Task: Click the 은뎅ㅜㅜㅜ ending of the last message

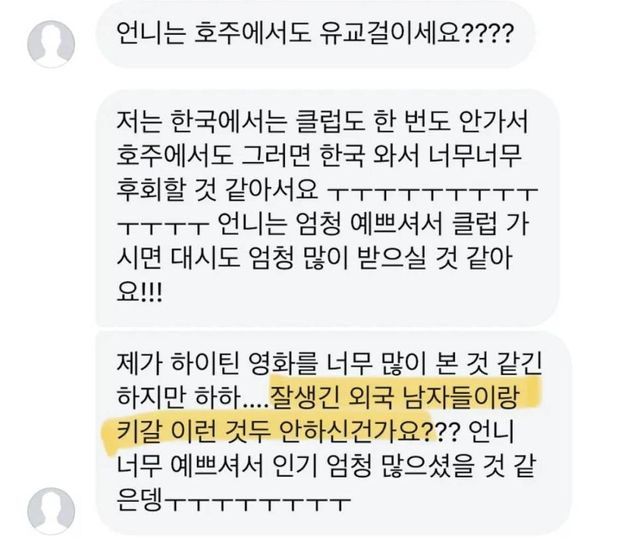Action: tap(234, 501)
